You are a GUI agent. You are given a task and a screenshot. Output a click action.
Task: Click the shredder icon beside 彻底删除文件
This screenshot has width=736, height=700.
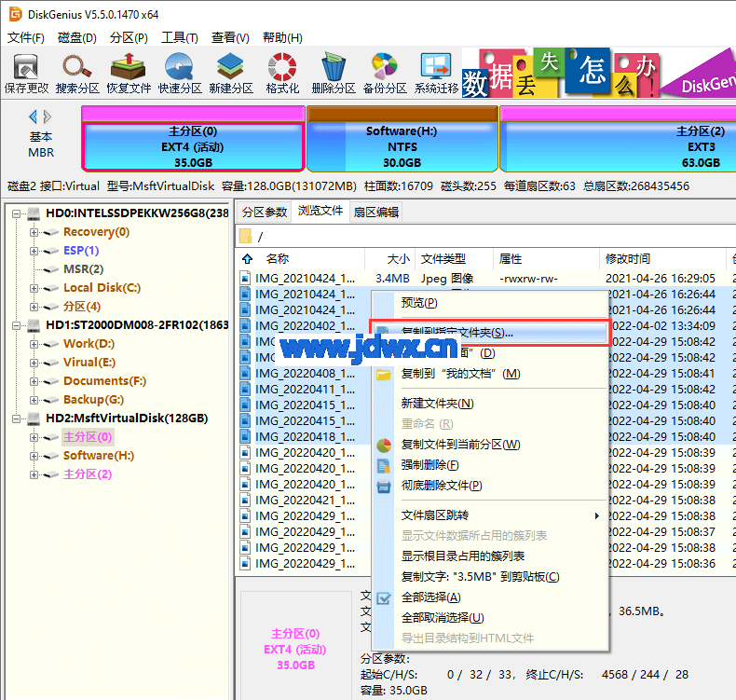pyautogui.click(x=384, y=486)
